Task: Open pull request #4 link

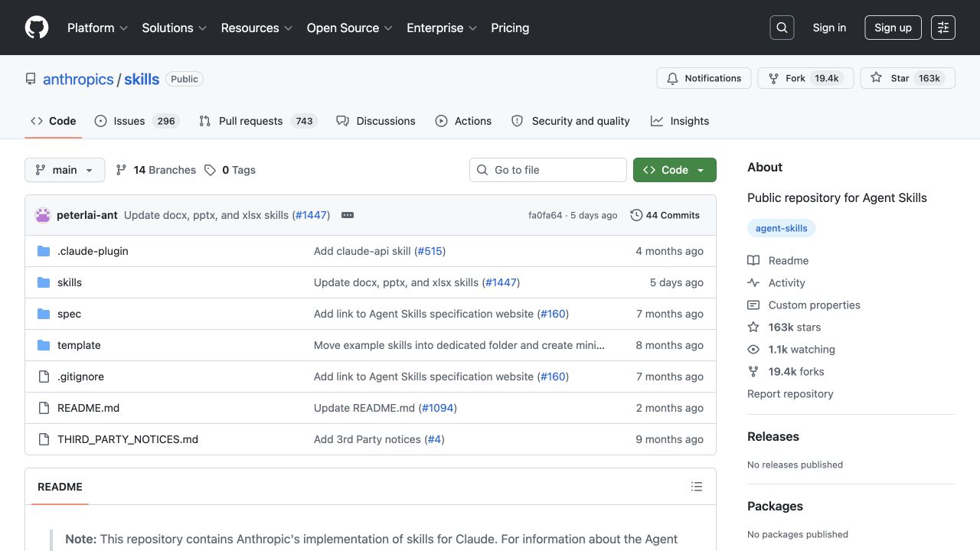Action: pos(435,439)
